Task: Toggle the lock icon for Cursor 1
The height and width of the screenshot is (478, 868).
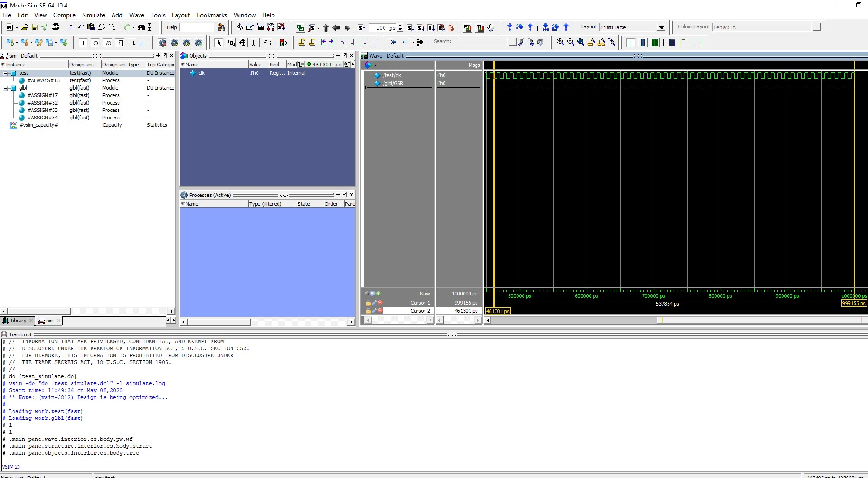Action: (x=368, y=303)
